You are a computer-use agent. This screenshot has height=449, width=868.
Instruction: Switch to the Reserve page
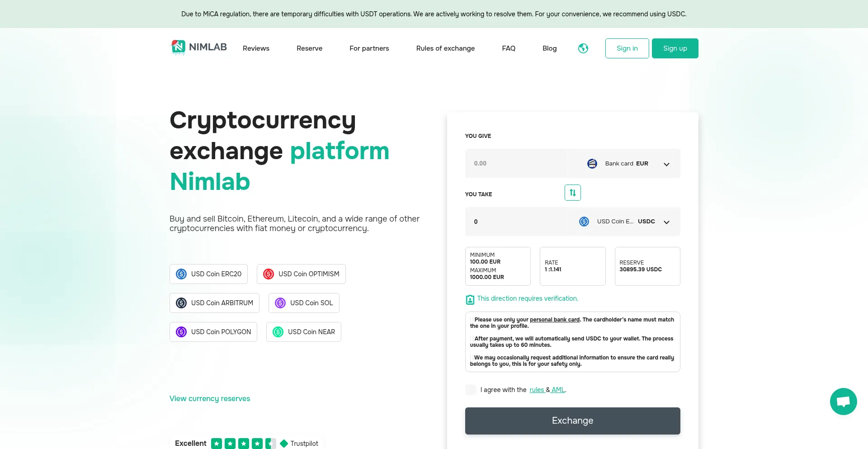point(309,48)
